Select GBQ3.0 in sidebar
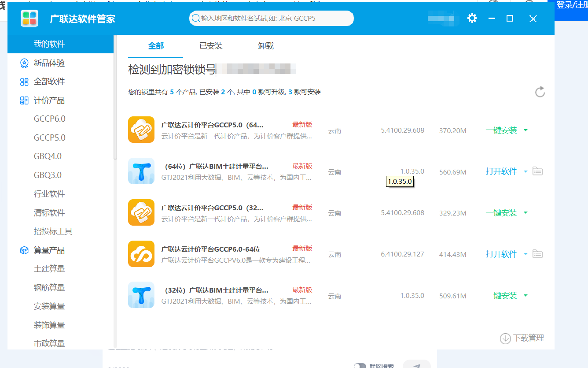This screenshot has width=588, height=368. (48, 175)
